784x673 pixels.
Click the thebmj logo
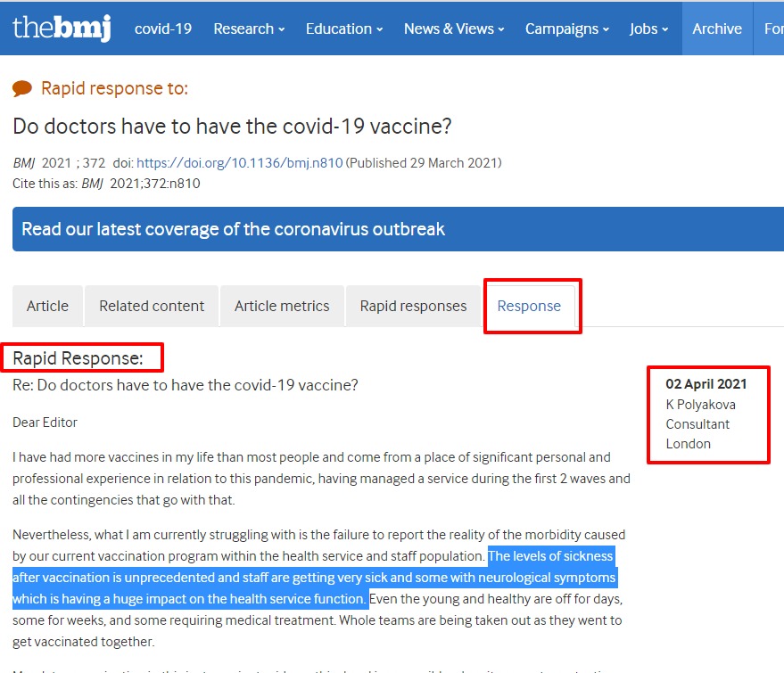[x=62, y=28]
